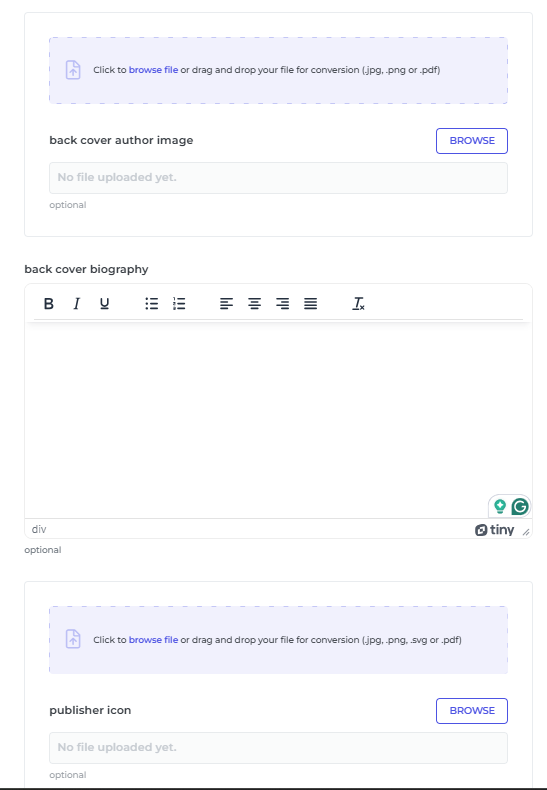The image size is (547, 790).
Task: Clear formatting in the editor
Action: (358, 303)
